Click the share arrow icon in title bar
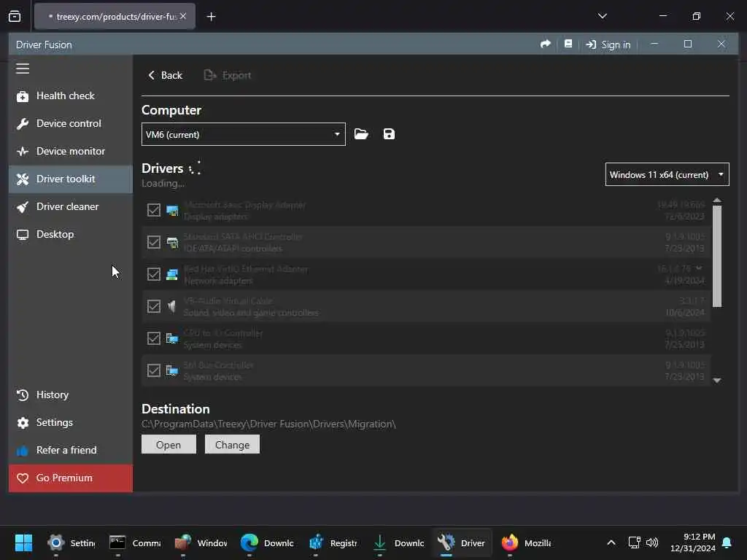Screen dimensions: 747x560 point(546,44)
